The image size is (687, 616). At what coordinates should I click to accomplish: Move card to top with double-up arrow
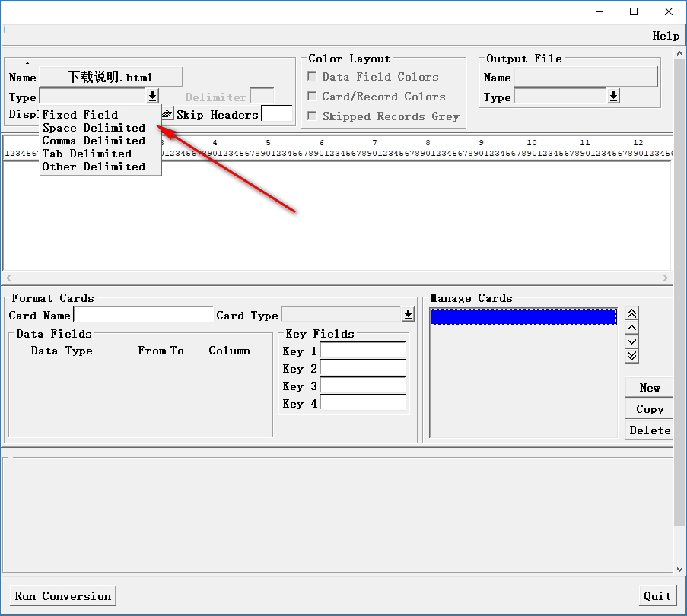pos(631,314)
